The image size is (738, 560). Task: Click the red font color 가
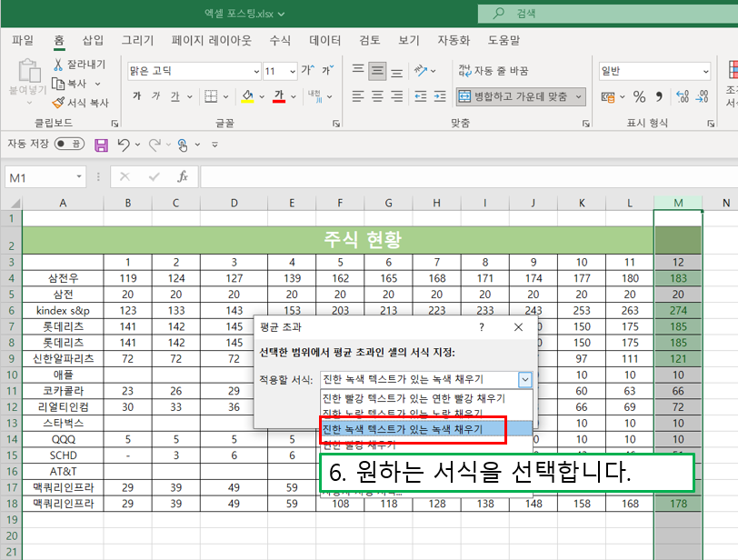279,96
